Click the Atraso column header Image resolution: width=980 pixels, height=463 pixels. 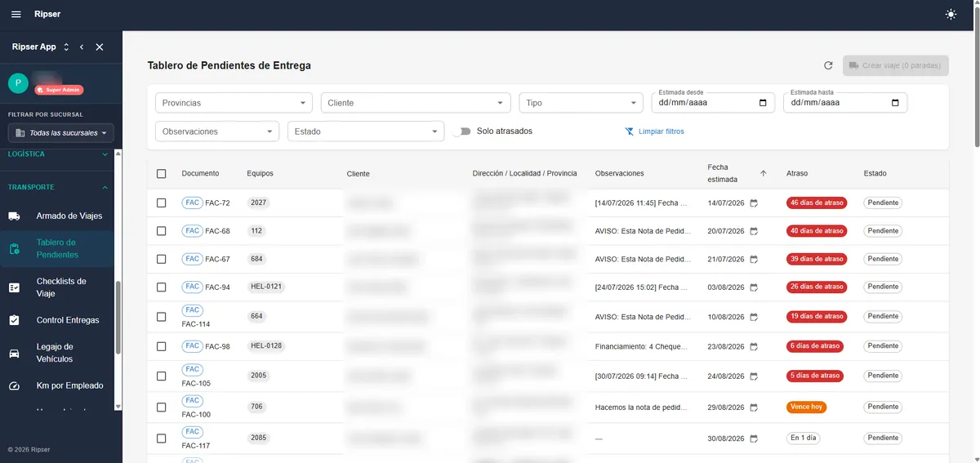pyautogui.click(x=797, y=173)
